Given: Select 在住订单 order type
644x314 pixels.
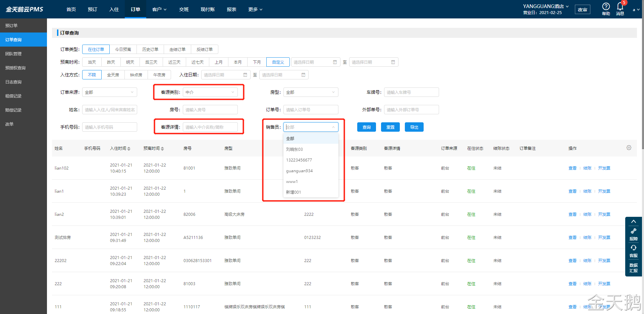Looking at the screenshot, I should tap(96, 49).
